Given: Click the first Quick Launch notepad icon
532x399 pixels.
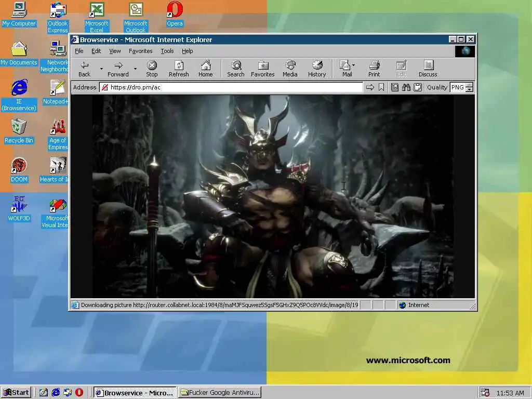Looking at the screenshot, I should point(44,393).
